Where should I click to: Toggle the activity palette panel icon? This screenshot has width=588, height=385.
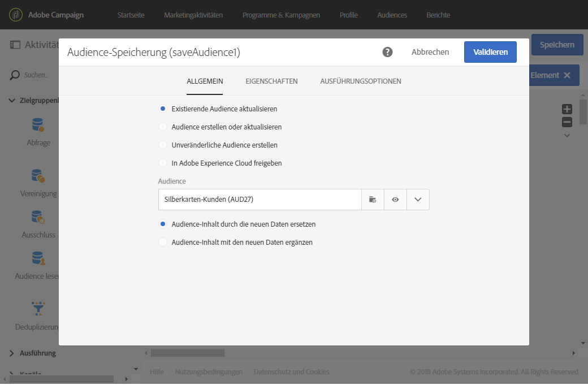[15, 45]
